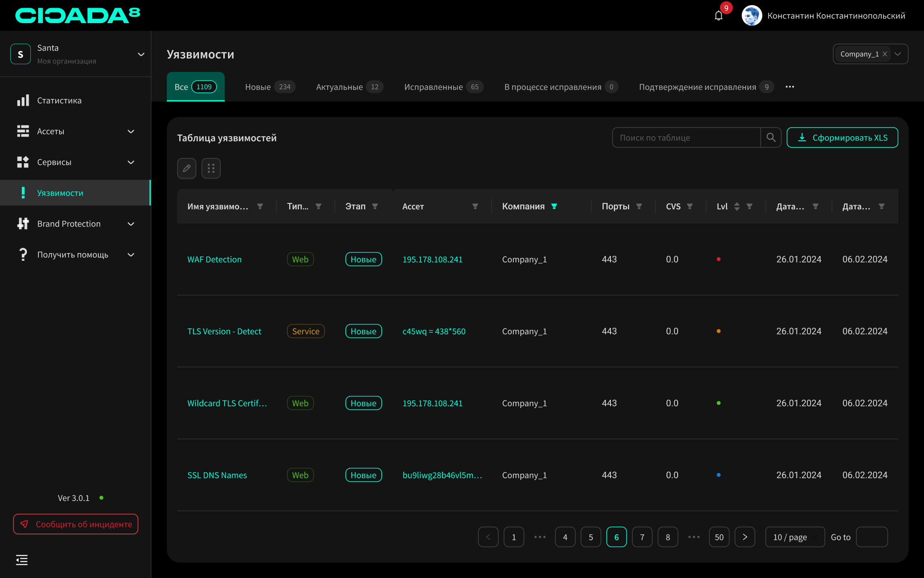Open filter for Компания column

pos(554,206)
